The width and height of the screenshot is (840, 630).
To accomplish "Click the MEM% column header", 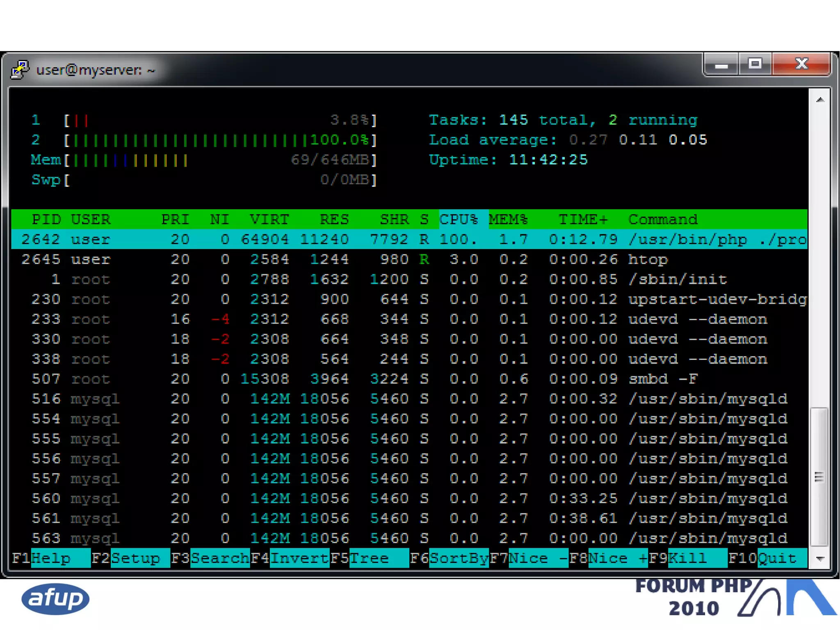I will click(508, 220).
